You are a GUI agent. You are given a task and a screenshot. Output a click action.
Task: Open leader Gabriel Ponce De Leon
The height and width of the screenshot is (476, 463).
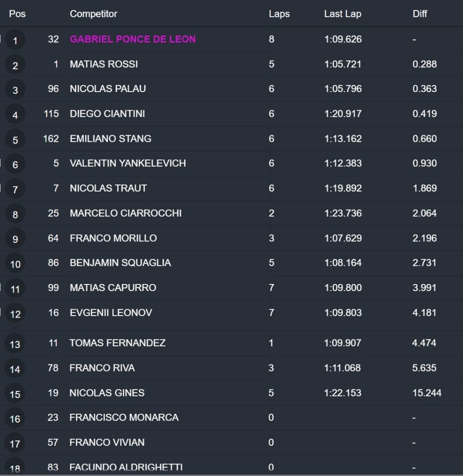[133, 39]
